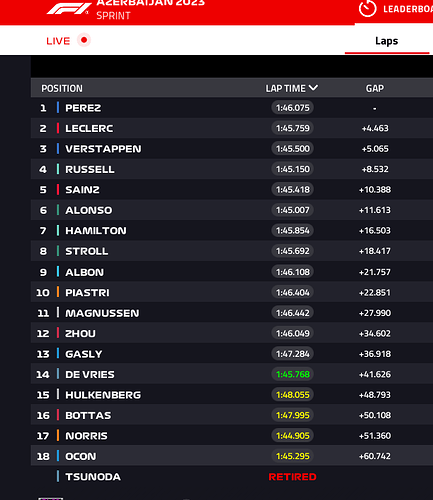Sort by the Lap Time chevron arrow
This screenshot has width=433, height=500.
coord(313,88)
